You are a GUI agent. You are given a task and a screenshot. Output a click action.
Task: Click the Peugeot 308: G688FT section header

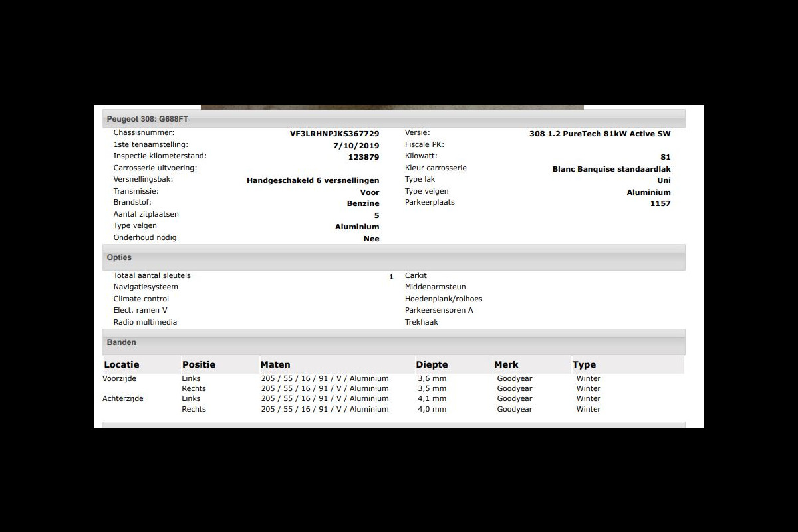tap(147, 119)
